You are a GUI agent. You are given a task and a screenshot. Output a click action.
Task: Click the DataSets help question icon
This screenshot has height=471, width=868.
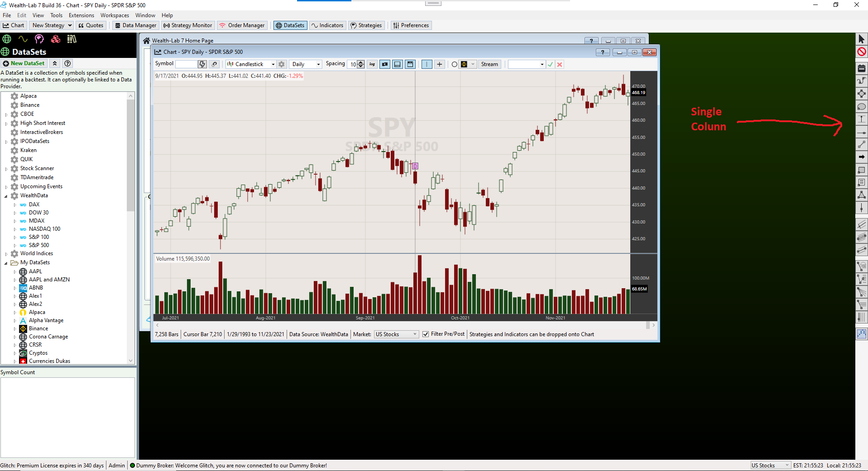point(67,63)
